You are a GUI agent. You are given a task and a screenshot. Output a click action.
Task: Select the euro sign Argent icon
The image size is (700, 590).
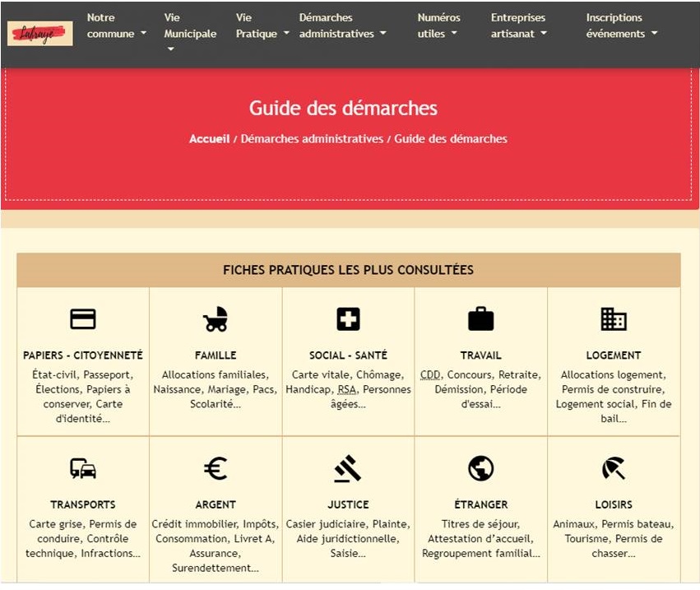coord(216,469)
